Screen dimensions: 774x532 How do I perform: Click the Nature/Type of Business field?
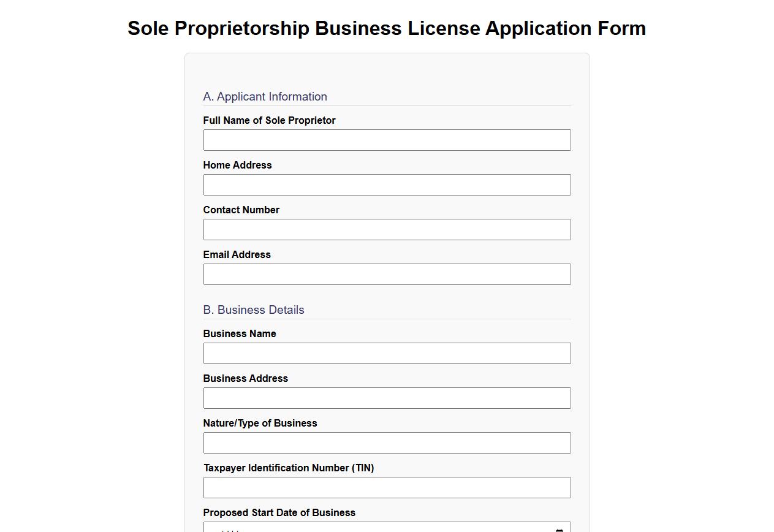(x=387, y=443)
